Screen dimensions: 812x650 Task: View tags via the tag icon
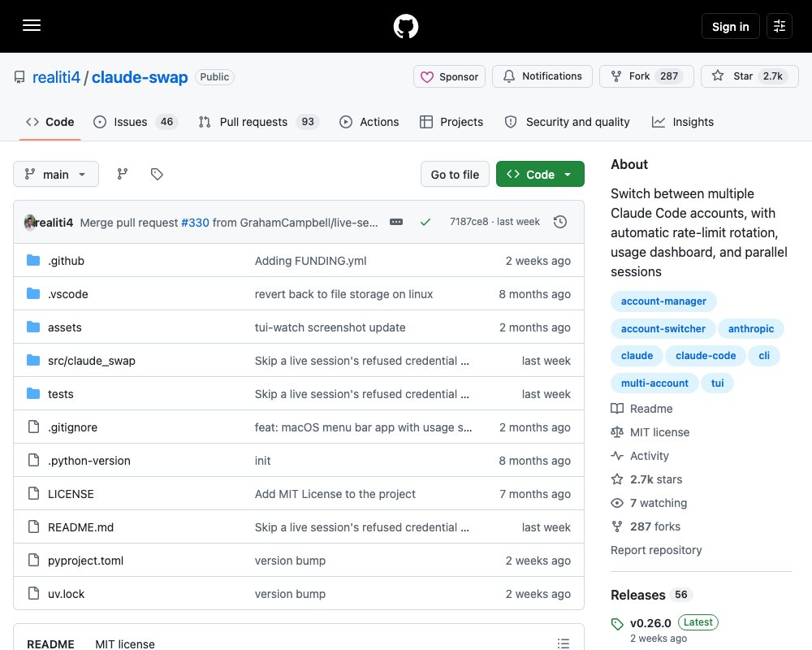coord(157,174)
